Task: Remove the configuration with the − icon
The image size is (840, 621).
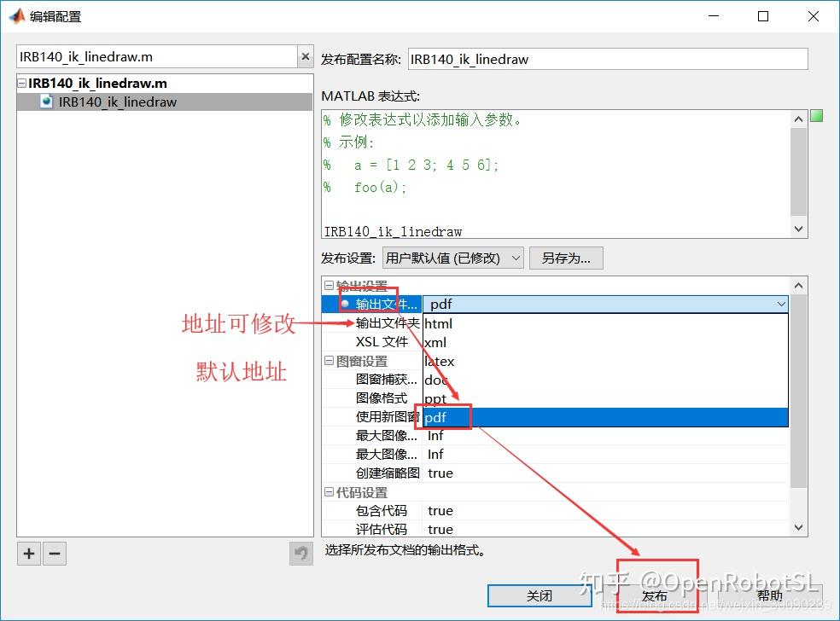Action: [x=54, y=554]
